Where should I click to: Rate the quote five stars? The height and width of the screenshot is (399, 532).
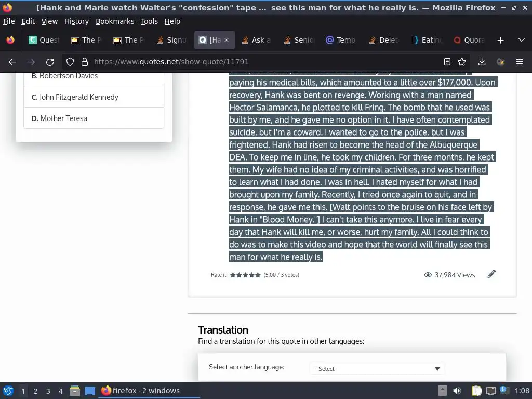click(x=258, y=275)
